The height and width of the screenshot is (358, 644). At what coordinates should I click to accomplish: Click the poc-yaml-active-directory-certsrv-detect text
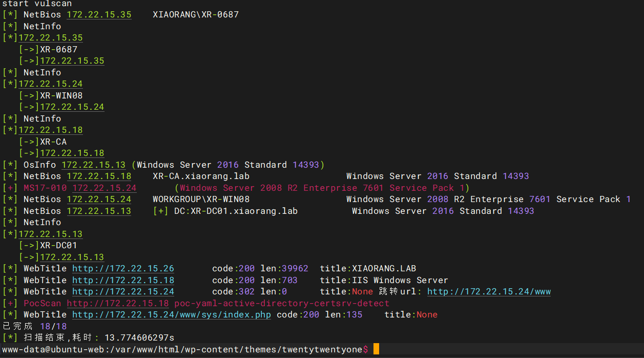click(x=281, y=304)
